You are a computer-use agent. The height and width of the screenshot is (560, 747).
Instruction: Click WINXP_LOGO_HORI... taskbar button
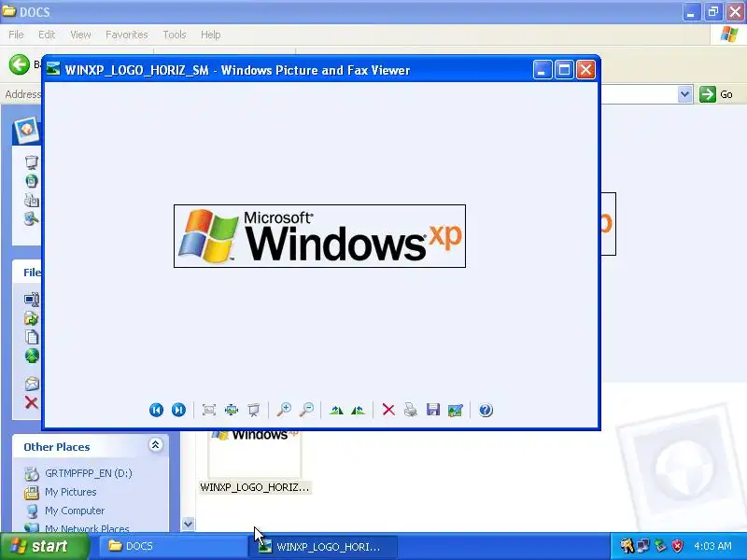pyautogui.click(x=323, y=547)
